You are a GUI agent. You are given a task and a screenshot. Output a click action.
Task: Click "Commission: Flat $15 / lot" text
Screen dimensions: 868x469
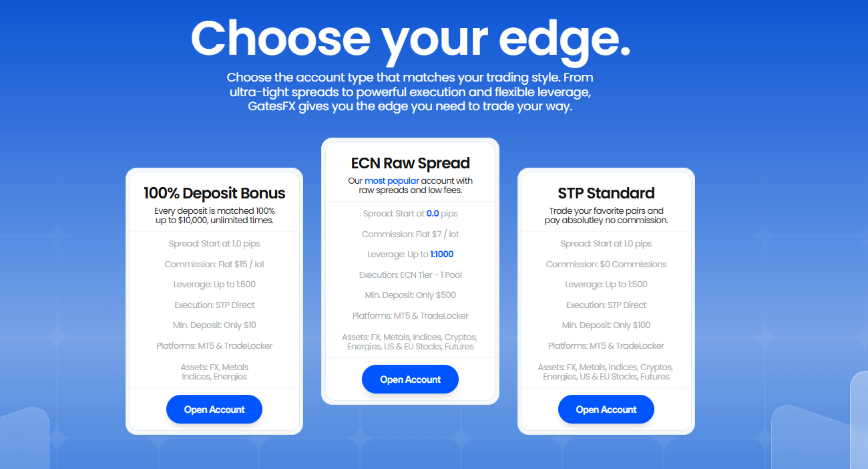[x=214, y=264]
